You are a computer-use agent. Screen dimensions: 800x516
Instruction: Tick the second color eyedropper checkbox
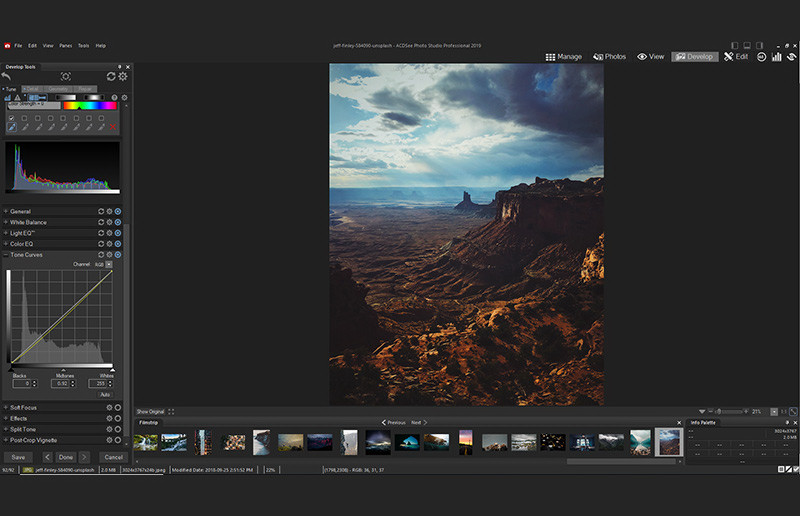coord(24,118)
